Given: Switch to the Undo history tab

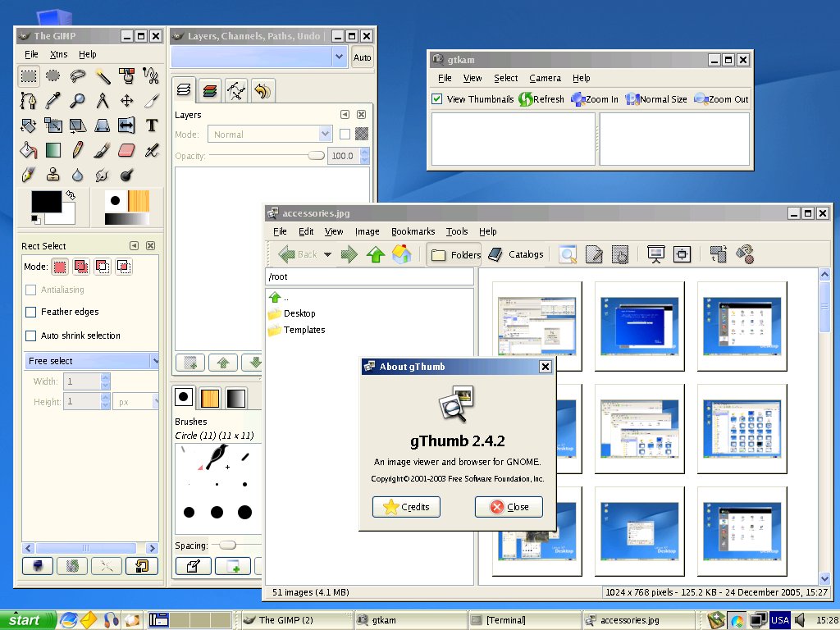Looking at the screenshot, I should [262, 90].
